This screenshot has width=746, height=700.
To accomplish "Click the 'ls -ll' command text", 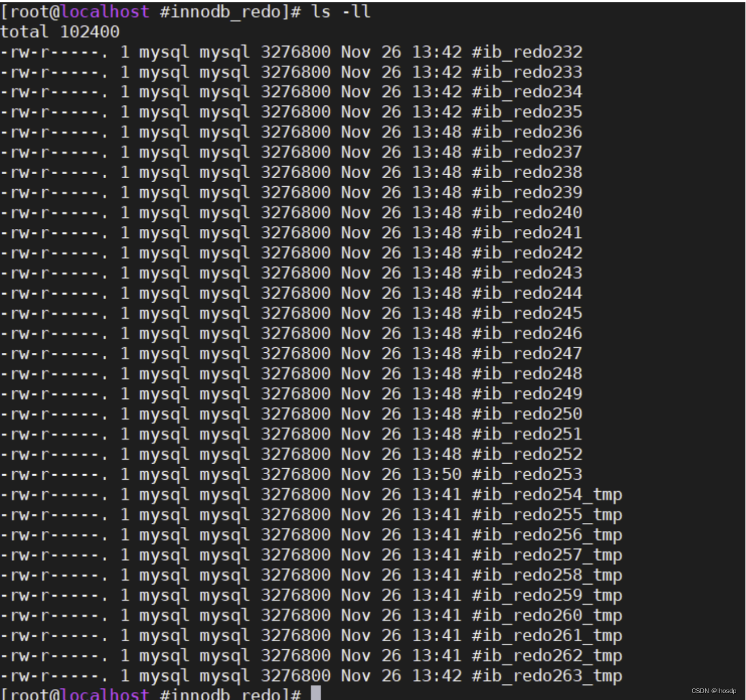I will click(341, 12).
